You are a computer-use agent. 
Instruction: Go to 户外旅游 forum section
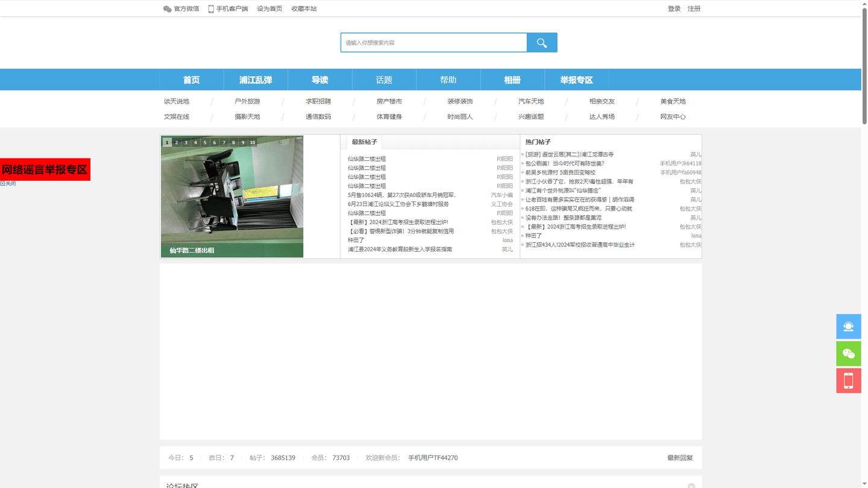click(247, 101)
